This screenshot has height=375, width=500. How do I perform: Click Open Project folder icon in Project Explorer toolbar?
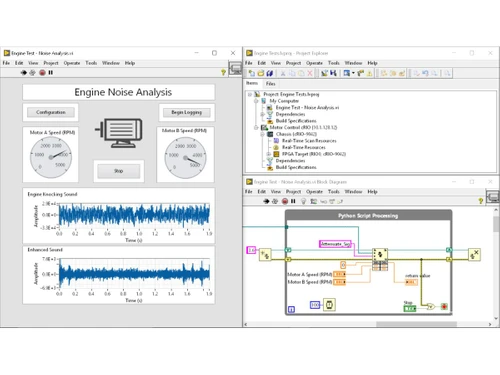tap(261, 73)
